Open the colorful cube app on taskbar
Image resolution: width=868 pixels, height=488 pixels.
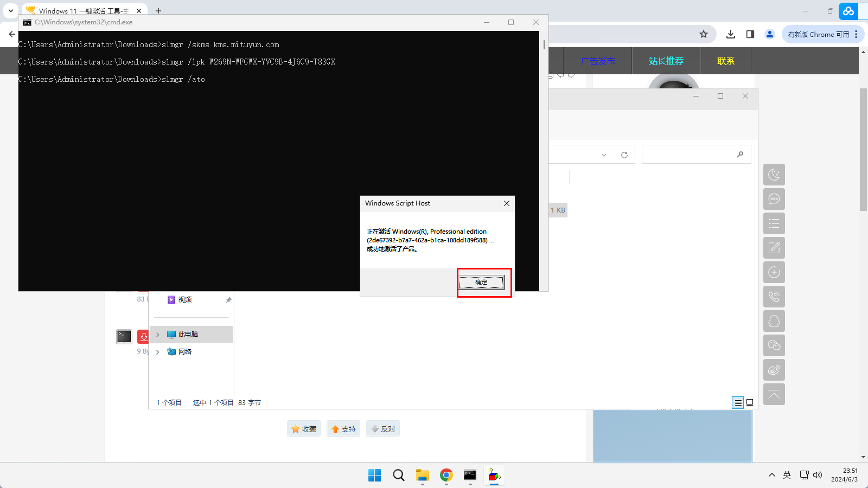(x=494, y=476)
